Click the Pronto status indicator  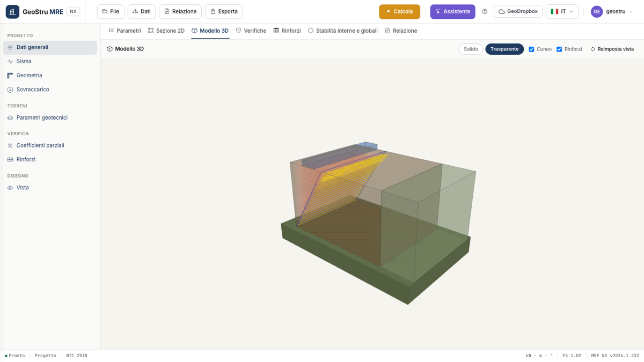(x=14, y=356)
